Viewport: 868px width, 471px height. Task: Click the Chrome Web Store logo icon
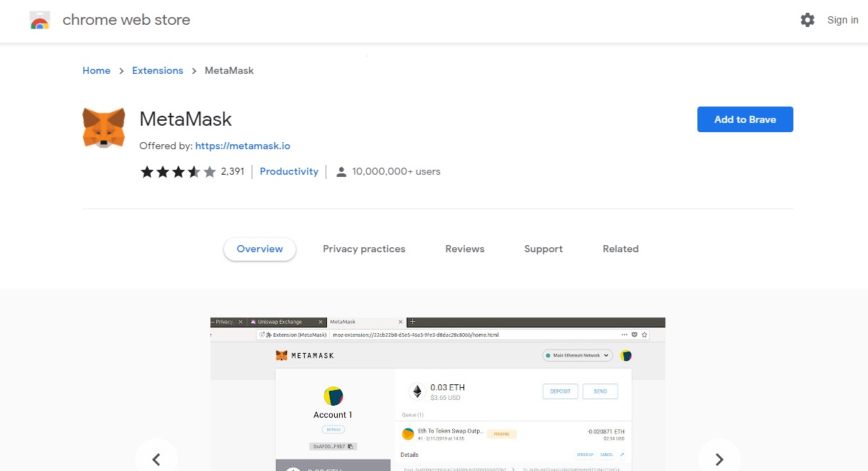point(40,21)
